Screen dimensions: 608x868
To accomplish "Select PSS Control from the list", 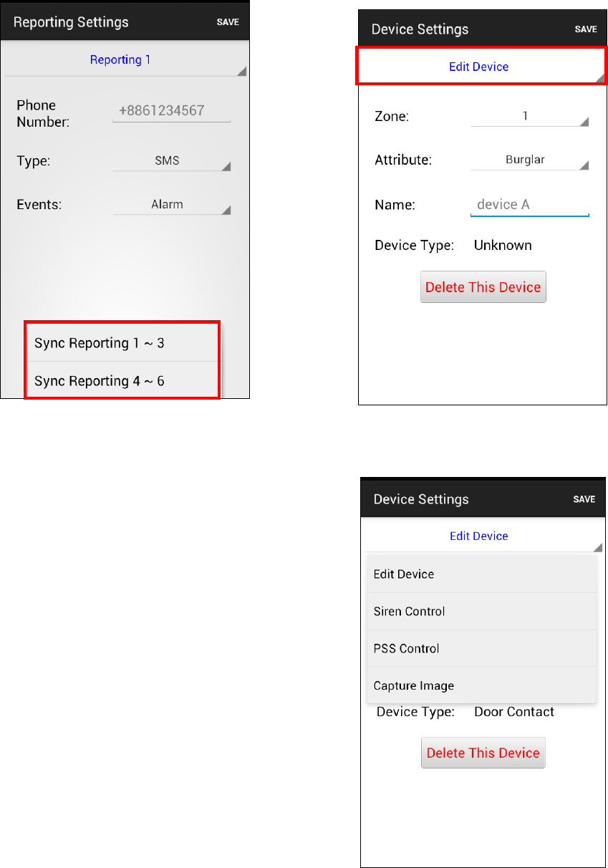I will coord(482,649).
